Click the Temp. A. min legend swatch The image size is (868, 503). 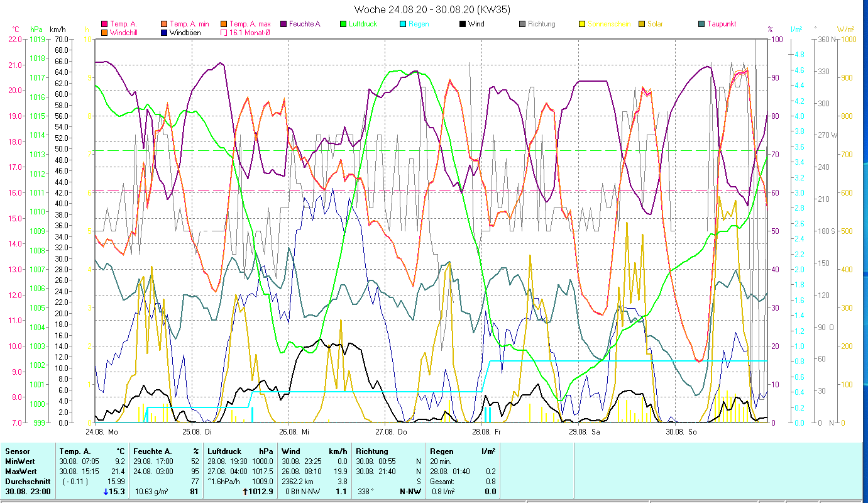164,24
